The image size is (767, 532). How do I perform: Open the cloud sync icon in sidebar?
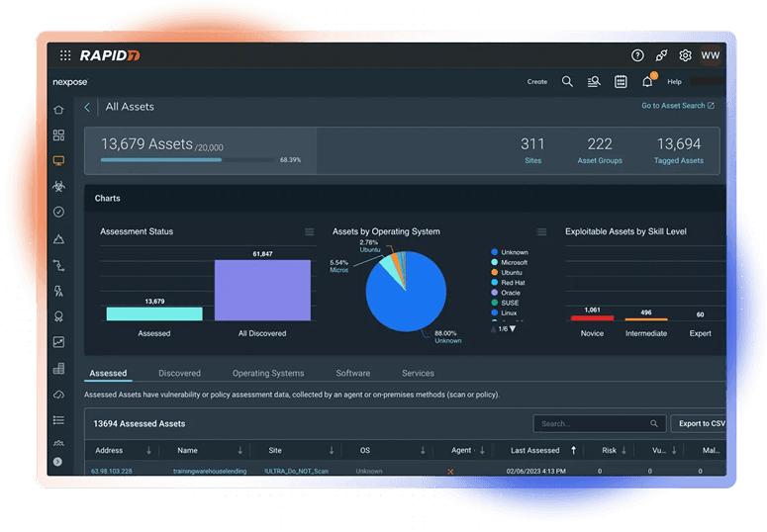click(58, 395)
